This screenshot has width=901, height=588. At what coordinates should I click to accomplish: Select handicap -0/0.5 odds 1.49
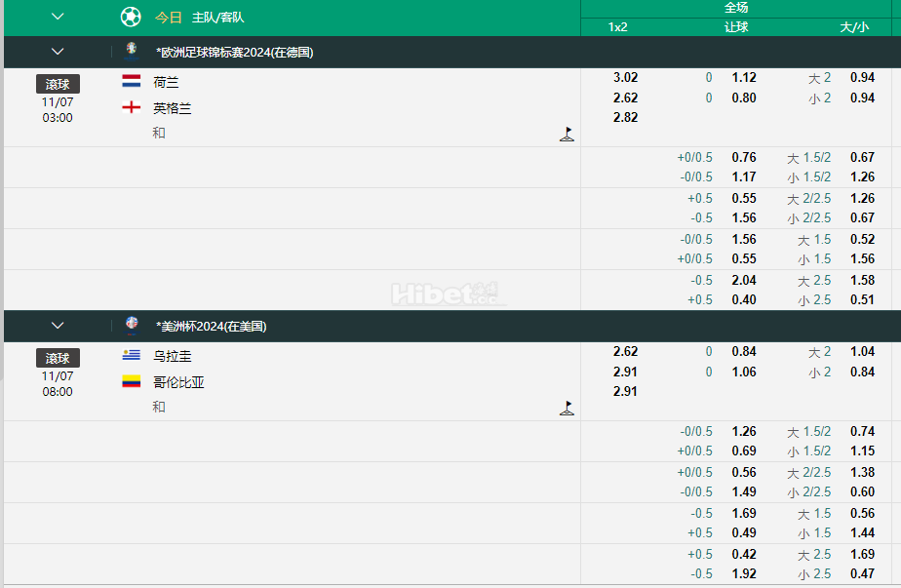click(x=744, y=492)
